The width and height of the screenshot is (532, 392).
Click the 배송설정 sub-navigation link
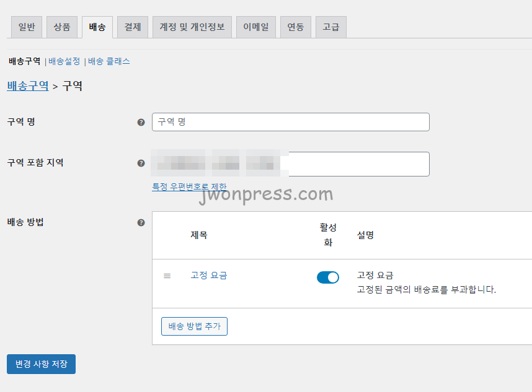click(x=64, y=61)
